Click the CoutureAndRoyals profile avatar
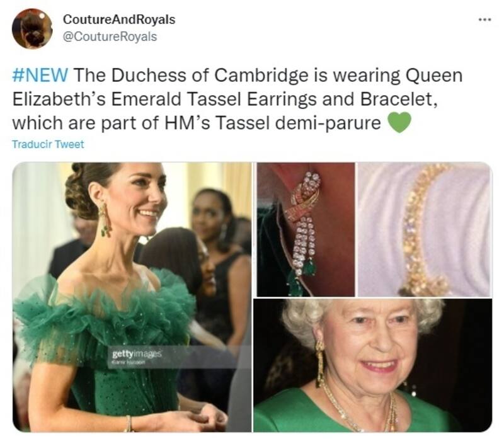This screenshot has height=439, width=504. click(32, 28)
